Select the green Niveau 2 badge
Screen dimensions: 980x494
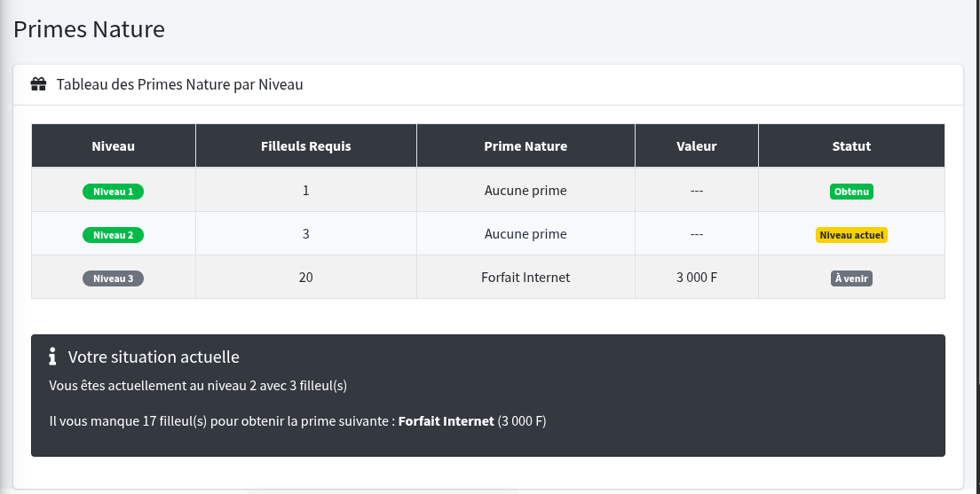[x=113, y=235]
